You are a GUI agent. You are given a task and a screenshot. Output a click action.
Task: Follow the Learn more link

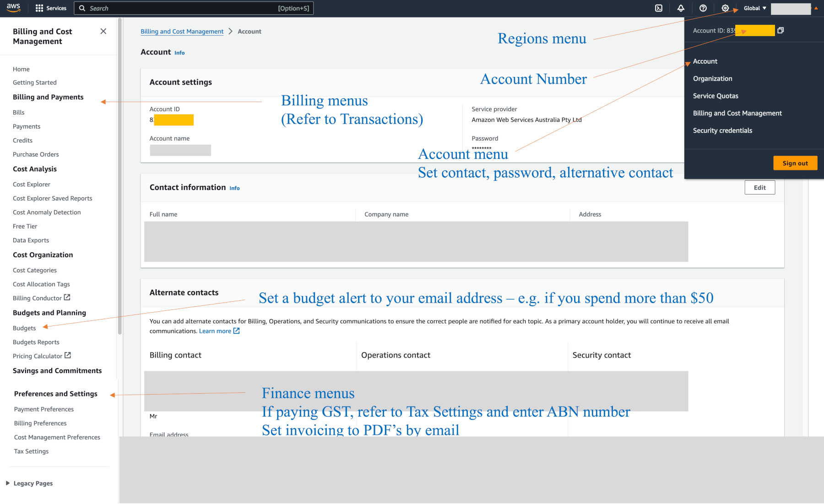[x=215, y=331]
